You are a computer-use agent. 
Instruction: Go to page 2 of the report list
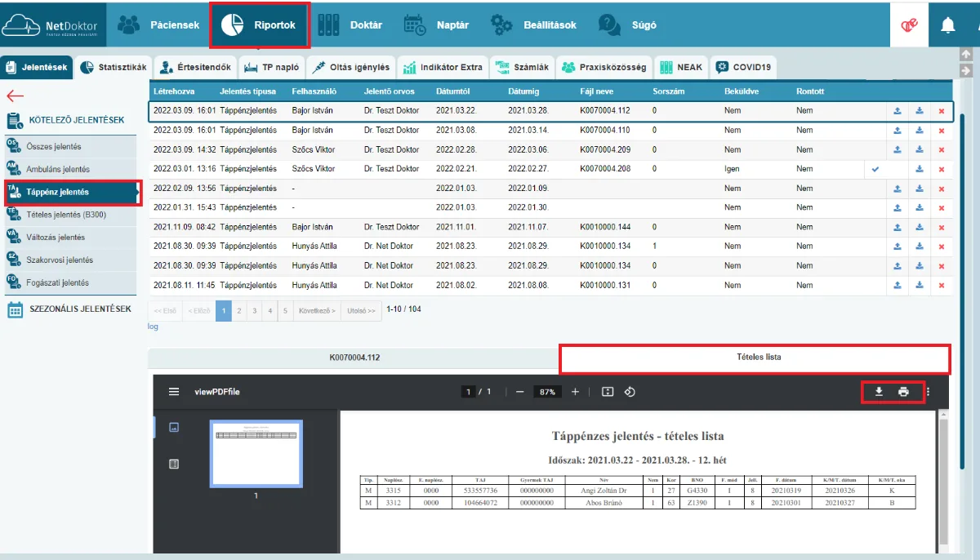238,311
